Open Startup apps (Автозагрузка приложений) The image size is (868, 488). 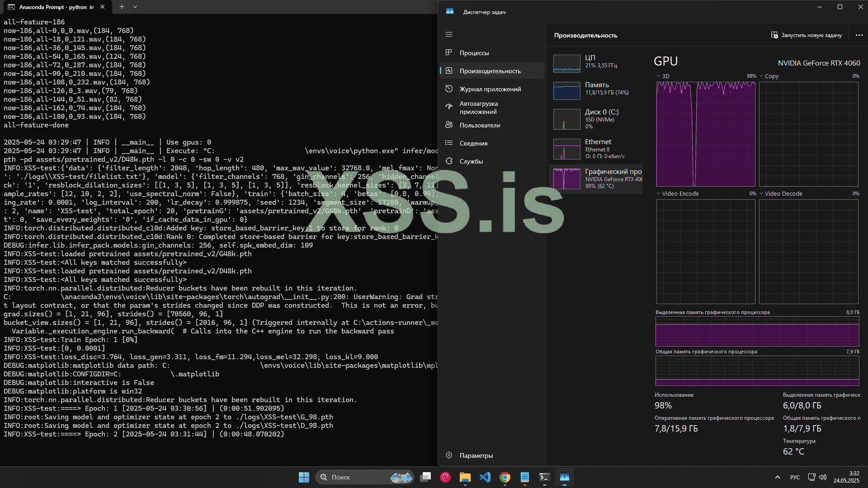point(479,108)
